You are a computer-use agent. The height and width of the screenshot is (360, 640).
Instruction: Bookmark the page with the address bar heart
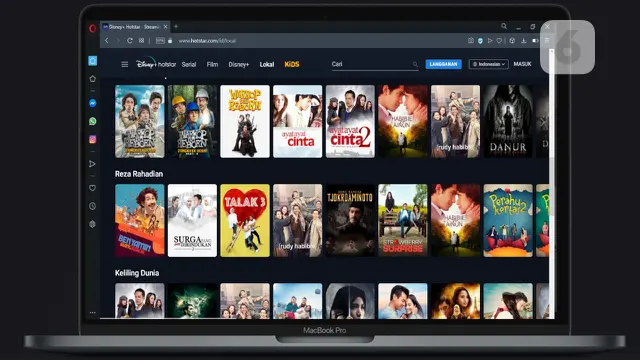(499, 40)
